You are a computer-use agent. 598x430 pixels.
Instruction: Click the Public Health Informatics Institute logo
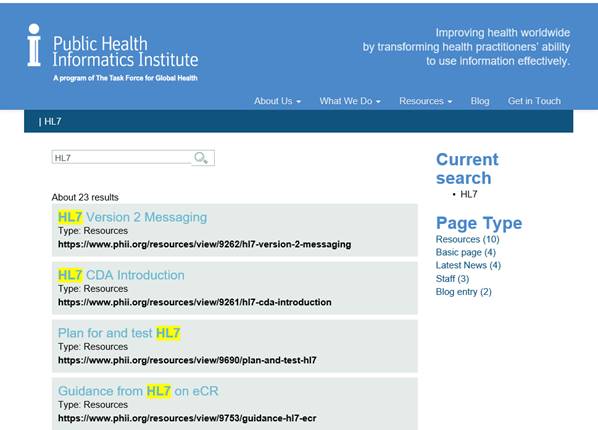pyautogui.click(x=113, y=52)
